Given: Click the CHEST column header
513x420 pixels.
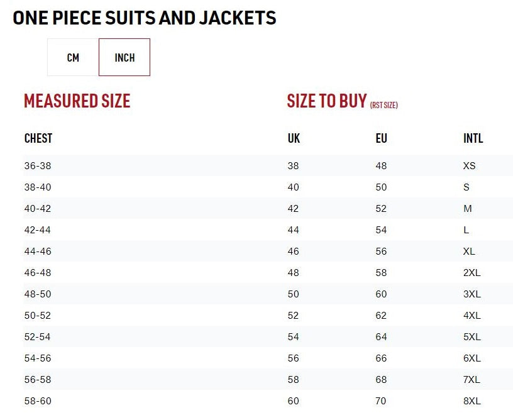Looking at the screenshot, I should tap(38, 138).
